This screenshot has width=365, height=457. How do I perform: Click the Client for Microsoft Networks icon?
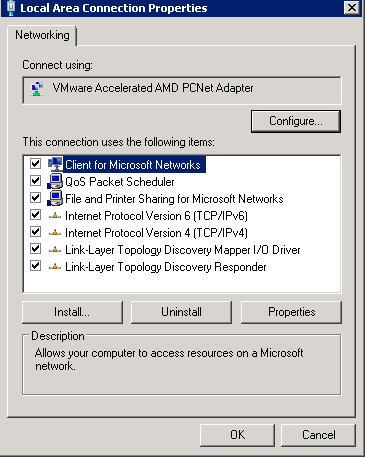[55, 164]
